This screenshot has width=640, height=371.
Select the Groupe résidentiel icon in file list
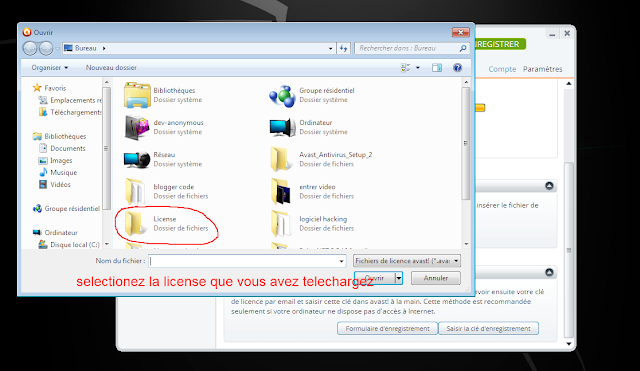[282, 96]
